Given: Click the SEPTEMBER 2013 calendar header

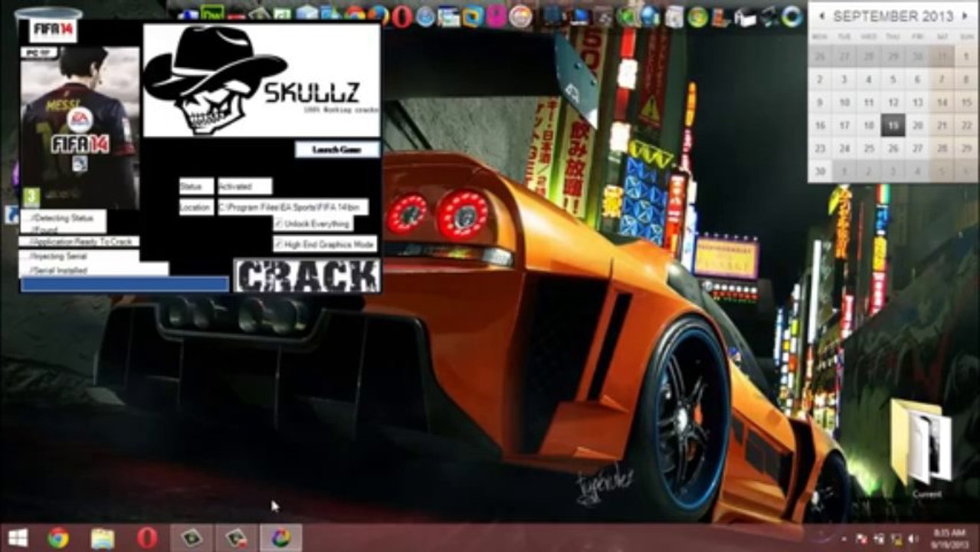Looking at the screenshot, I should tap(893, 16).
